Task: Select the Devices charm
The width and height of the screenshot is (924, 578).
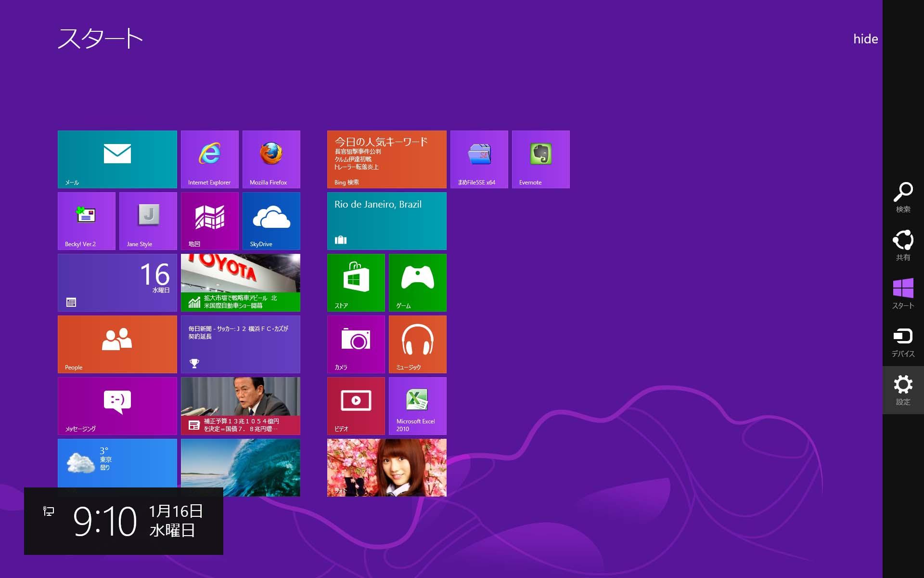Action: (903, 342)
